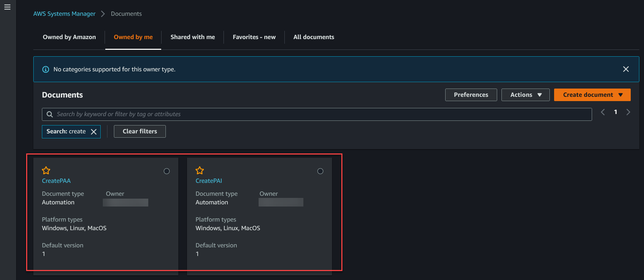Remove the 'Search: create' filter chip
The height and width of the screenshot is (280, 644).
pos(94,132)
